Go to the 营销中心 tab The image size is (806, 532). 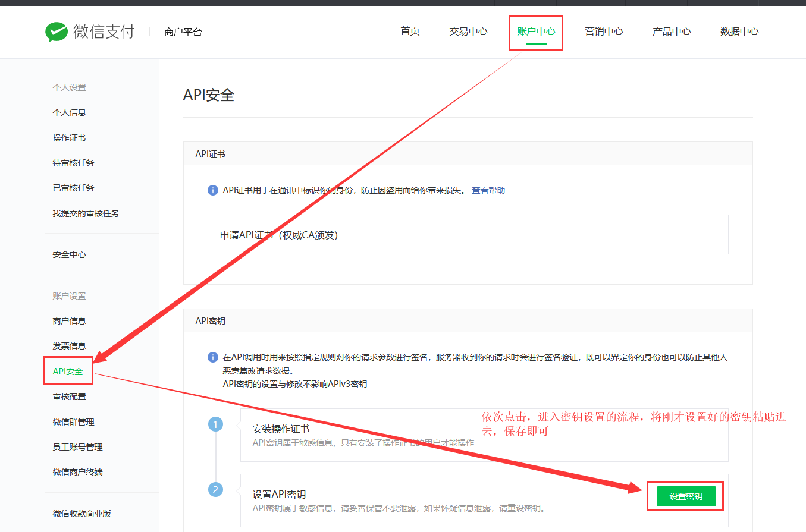click(604, 32)
